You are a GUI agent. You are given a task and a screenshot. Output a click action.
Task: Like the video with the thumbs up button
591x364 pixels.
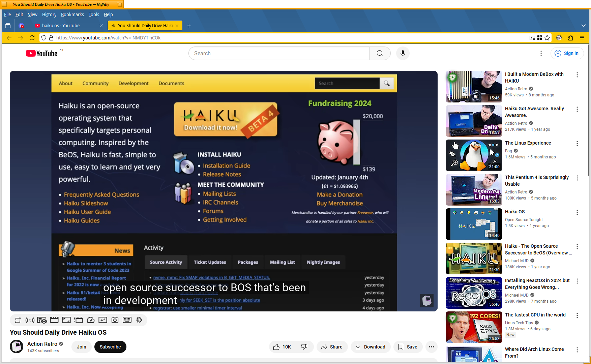click(x=283, y=347)
